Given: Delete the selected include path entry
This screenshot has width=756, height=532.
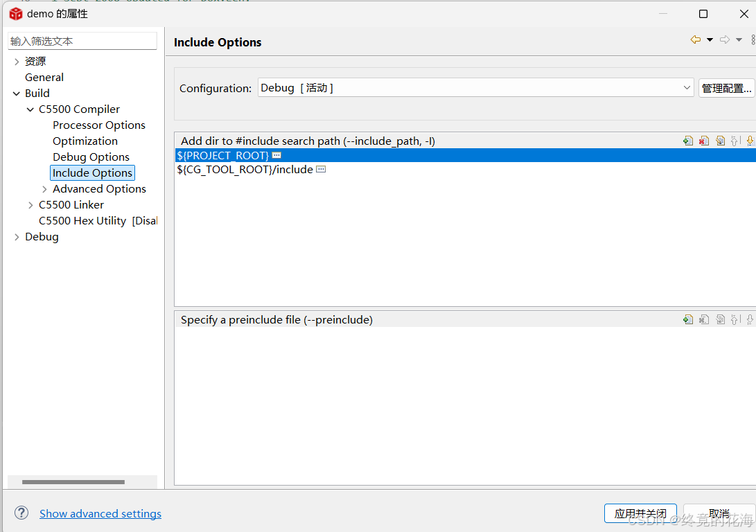Looking at the screenshot, I should point(704,141).
